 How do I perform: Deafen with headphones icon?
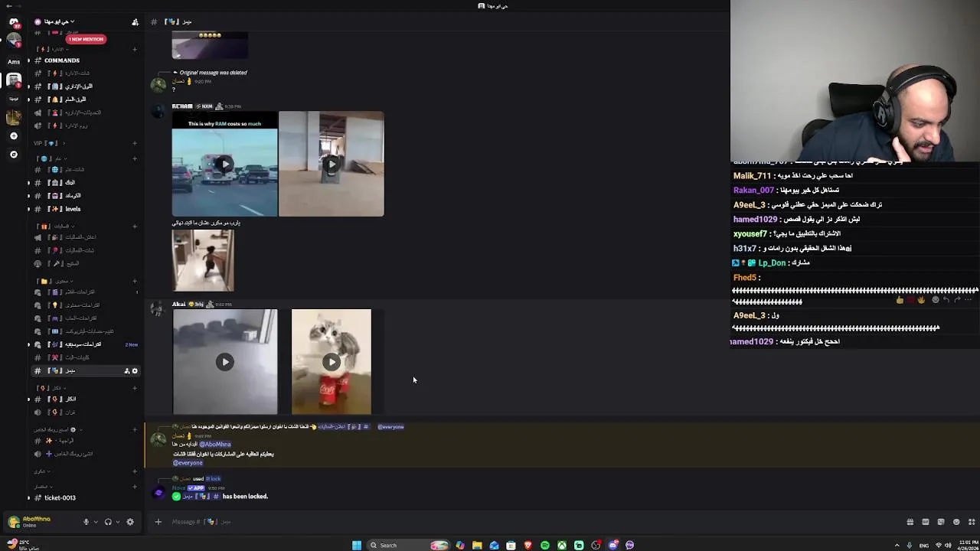[x=108, y=522]
